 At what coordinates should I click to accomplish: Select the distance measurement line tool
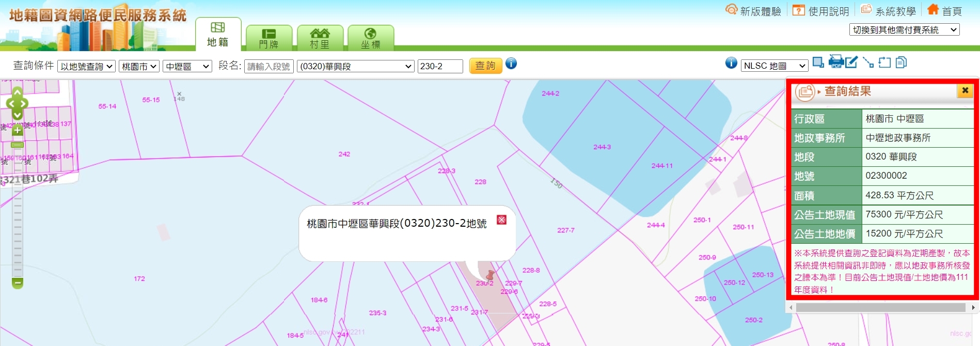point(868,62)
